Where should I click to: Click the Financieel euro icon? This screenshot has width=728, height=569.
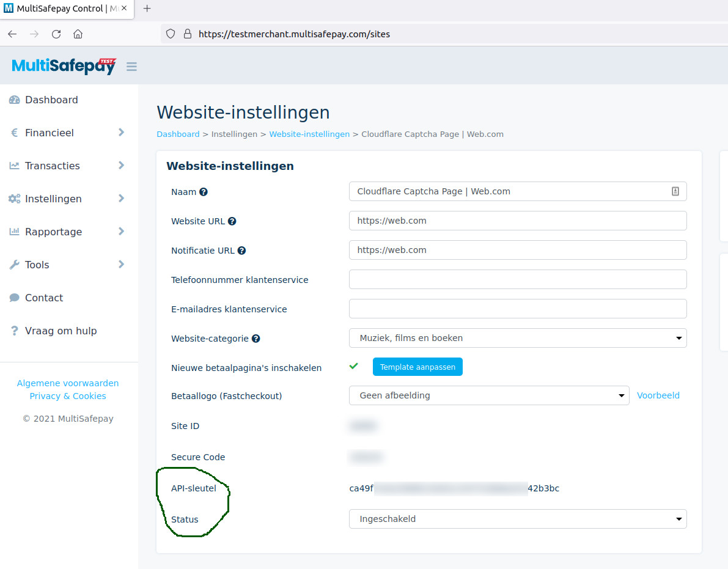[15, 133]
